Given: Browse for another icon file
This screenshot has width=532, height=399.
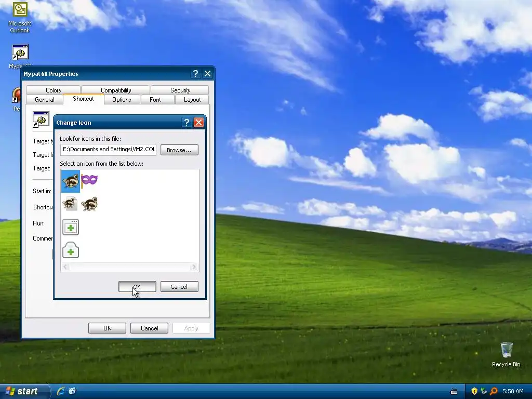Looking at the screenshot, I should click(x=179, y=150).
